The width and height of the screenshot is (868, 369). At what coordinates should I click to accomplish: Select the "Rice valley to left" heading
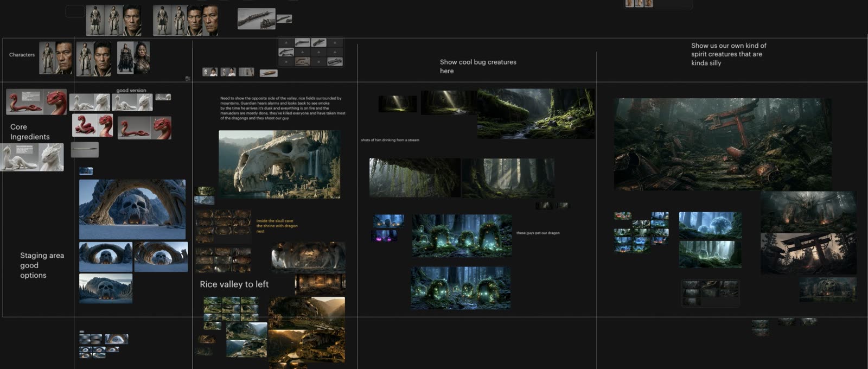(x=234, y=284)
